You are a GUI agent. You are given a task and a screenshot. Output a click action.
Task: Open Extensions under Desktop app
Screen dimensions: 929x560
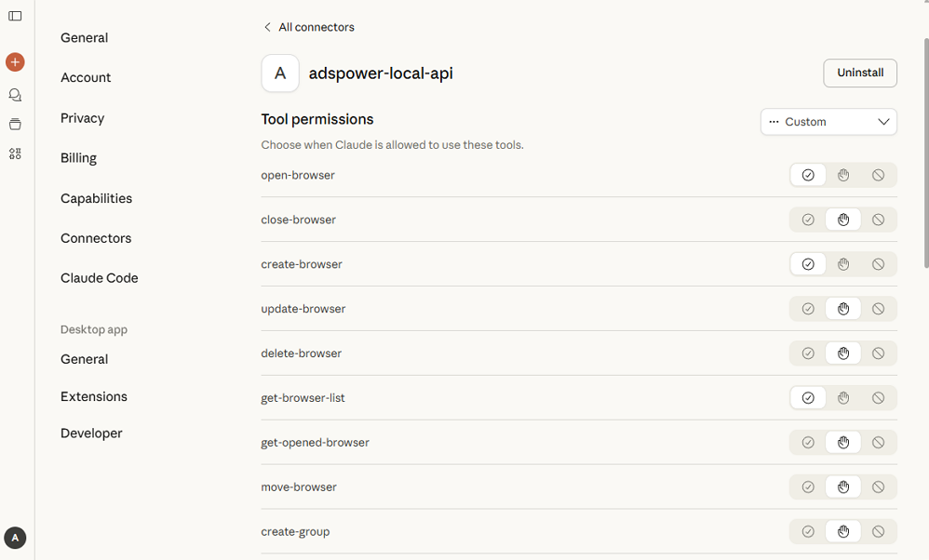(93, 396)
